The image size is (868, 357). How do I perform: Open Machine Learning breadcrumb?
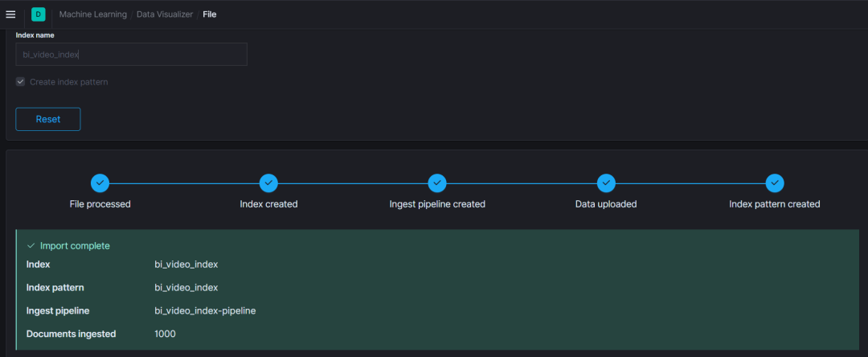pos(92,14)
